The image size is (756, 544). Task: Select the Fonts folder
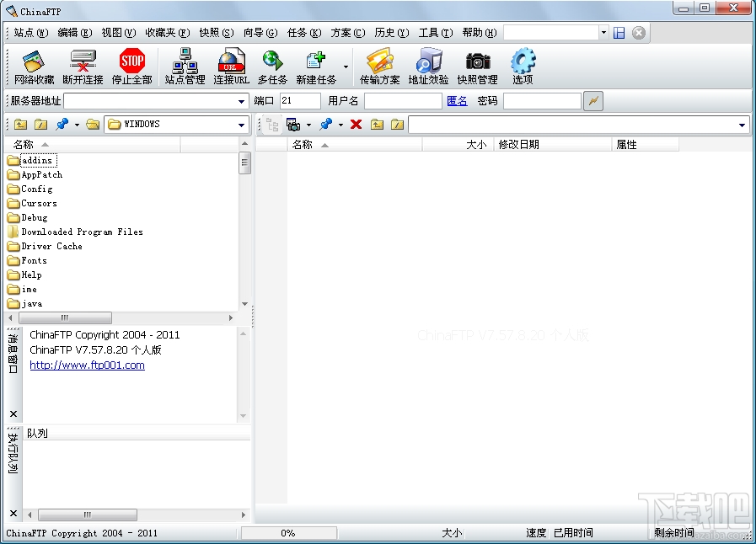pyautogui.click(x=28, y=261)
